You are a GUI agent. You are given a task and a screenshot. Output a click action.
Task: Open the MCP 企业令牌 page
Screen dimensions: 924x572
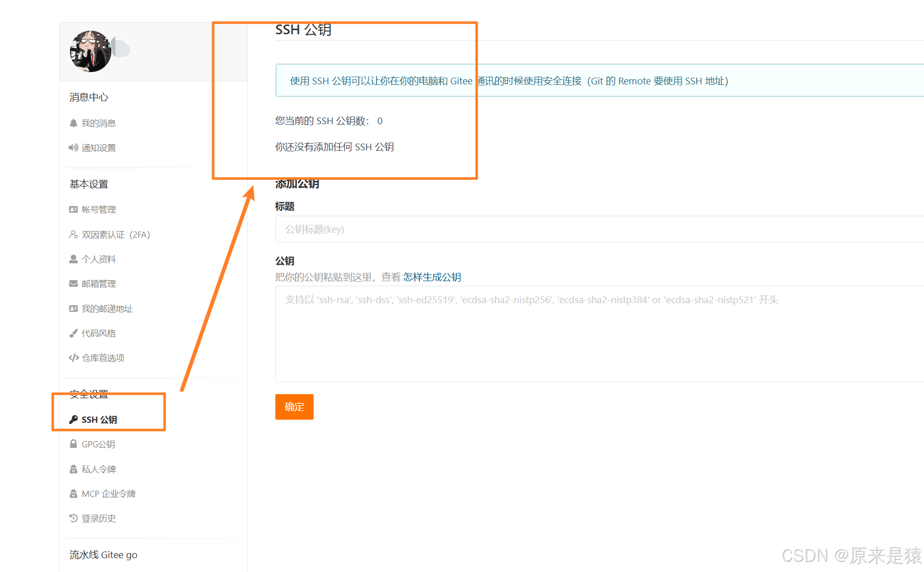(109, 494)
